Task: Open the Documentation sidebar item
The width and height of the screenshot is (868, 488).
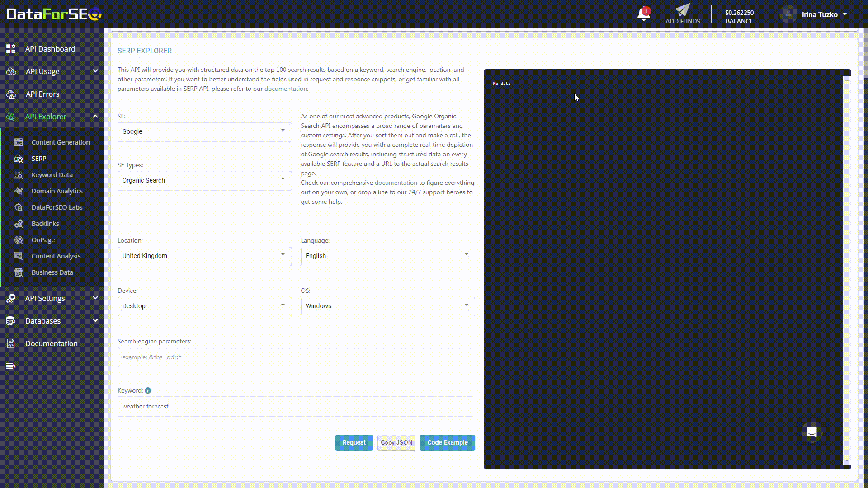Action: coord(52,343)
